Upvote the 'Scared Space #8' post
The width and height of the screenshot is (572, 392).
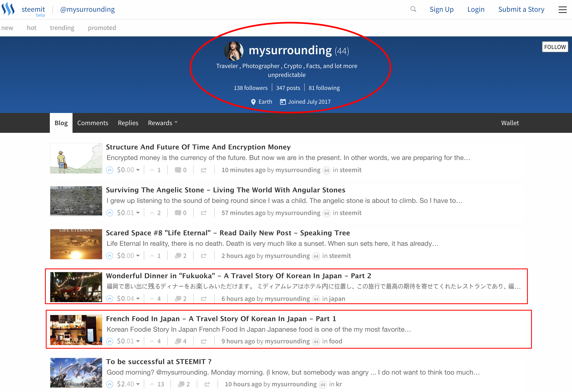[x=110, y=256]
